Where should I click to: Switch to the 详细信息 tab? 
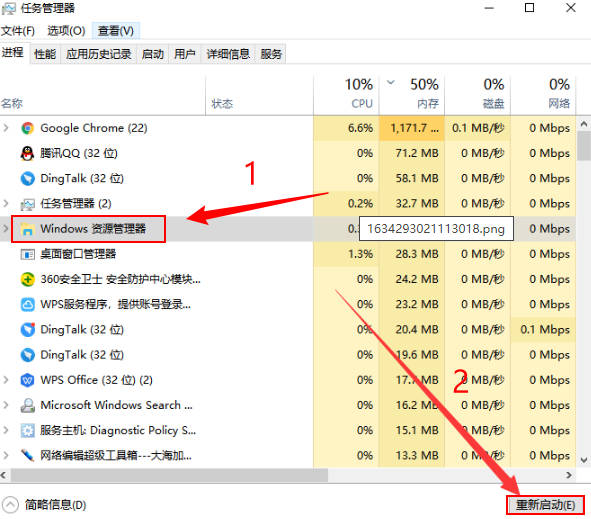(x=228, y=54)
